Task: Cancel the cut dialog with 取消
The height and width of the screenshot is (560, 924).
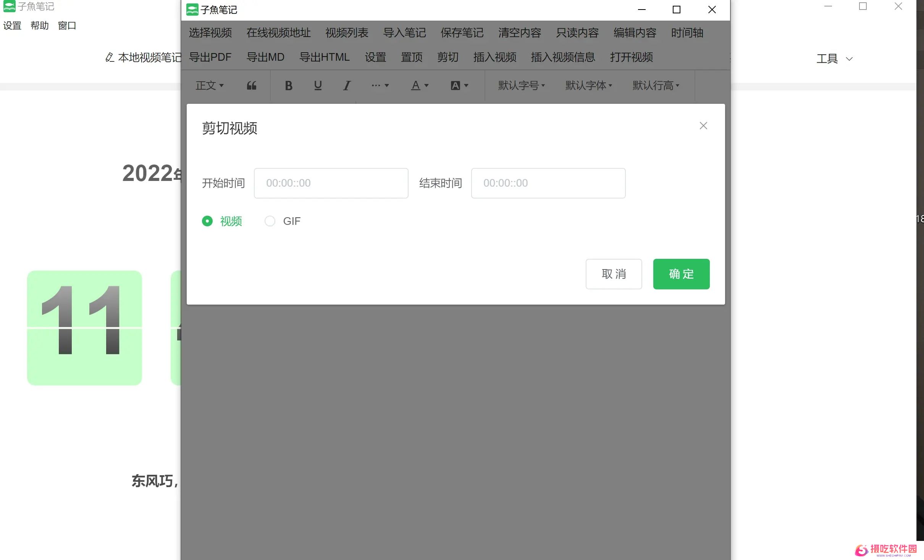Action: tap(614, 274)
